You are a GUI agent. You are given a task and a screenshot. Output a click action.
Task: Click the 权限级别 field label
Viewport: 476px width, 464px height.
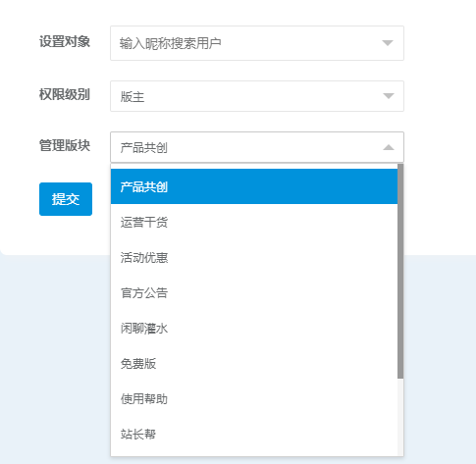tap(65, 95)
